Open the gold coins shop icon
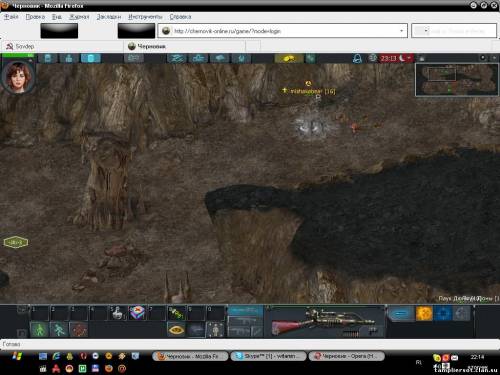 289,58
